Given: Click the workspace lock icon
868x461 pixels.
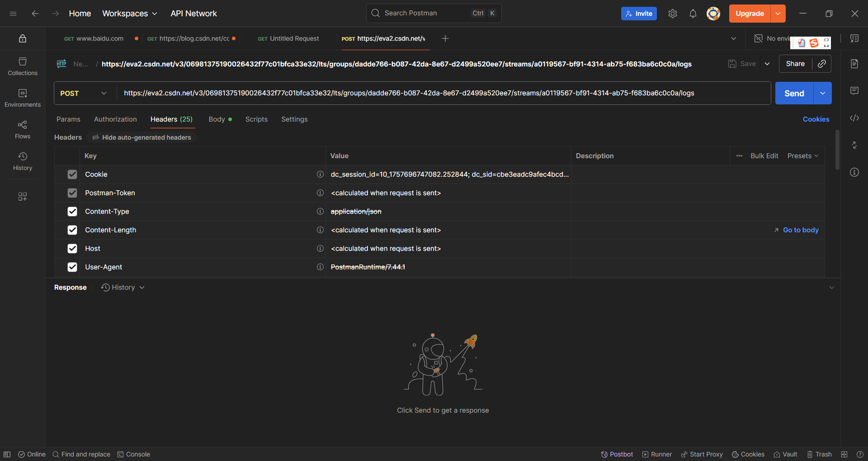Looking at the screenshot, I should coord(23,38).
